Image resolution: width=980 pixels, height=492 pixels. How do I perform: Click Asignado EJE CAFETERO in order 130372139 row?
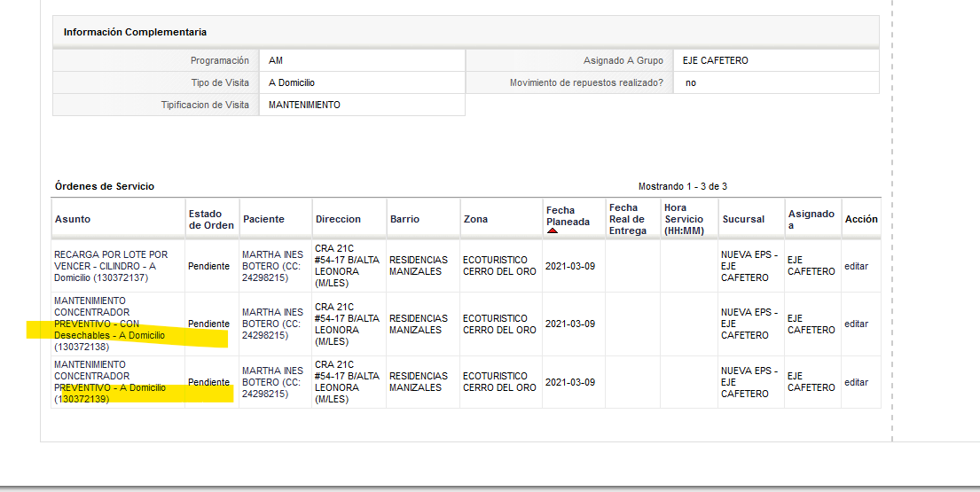pyautogui.click(x=811, y=382)
